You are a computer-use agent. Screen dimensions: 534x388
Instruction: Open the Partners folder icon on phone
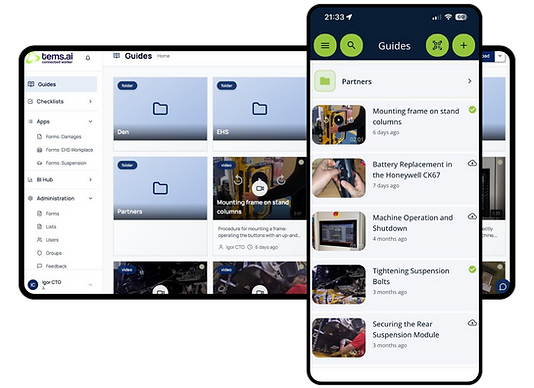tap(325, 81)
